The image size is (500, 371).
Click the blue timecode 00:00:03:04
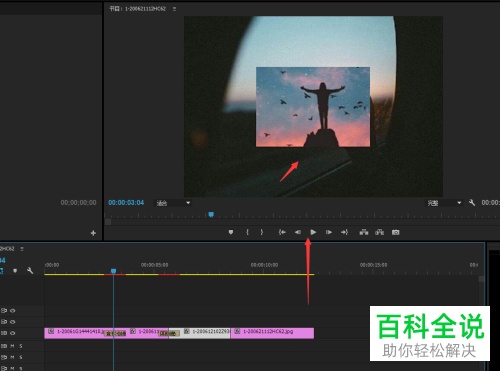coord(126,203)
